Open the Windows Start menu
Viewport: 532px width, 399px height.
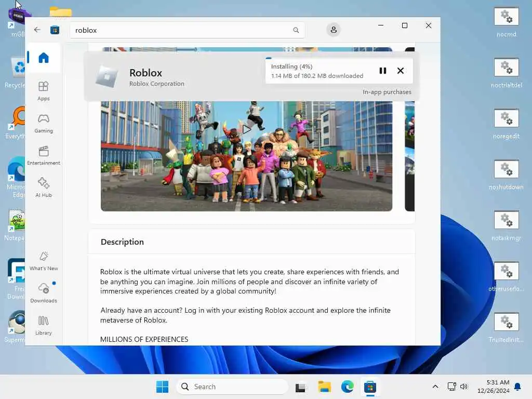click(162, 387)
